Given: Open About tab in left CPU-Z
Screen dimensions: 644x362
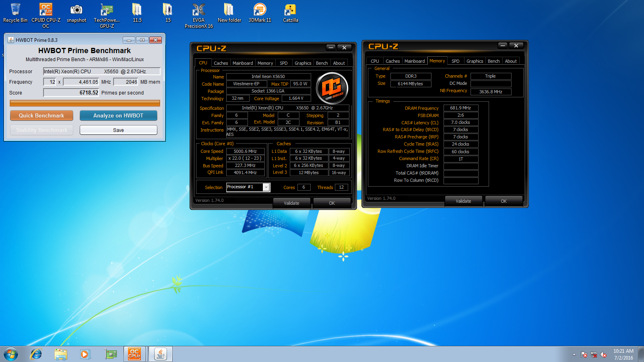Looking at the screenshot, I should [339, 63].
